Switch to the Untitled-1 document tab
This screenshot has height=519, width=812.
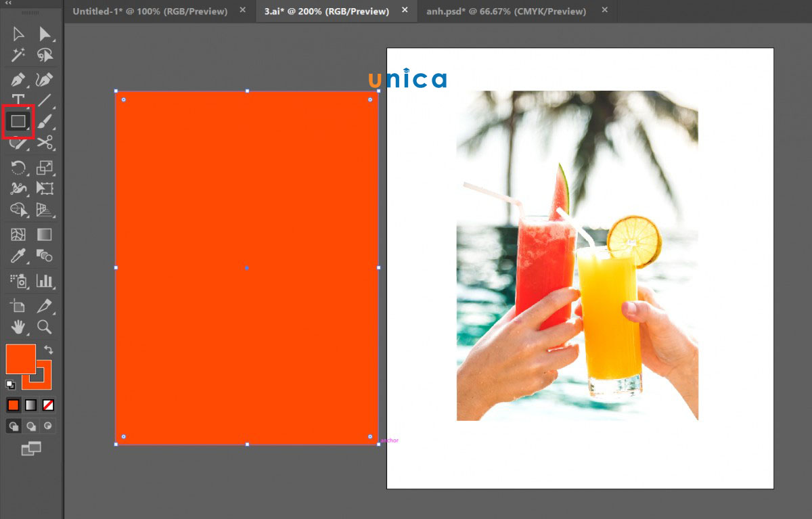(x=150, y=12)
